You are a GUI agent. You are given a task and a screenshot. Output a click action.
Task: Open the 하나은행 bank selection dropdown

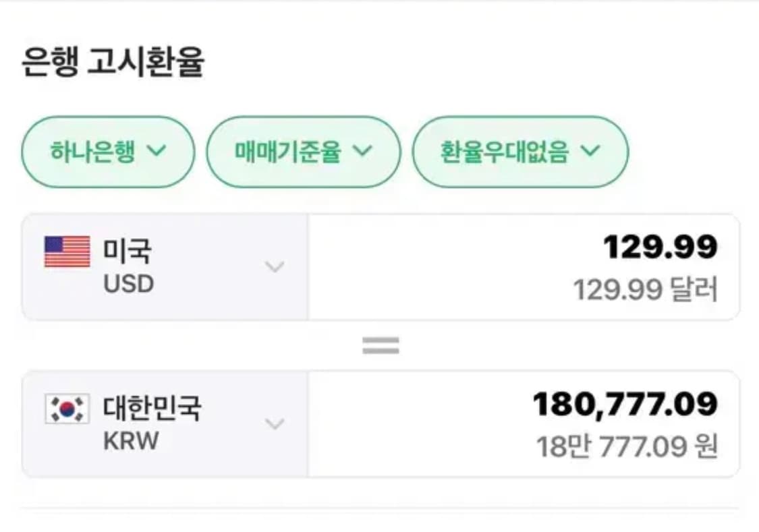coord(105,152)
